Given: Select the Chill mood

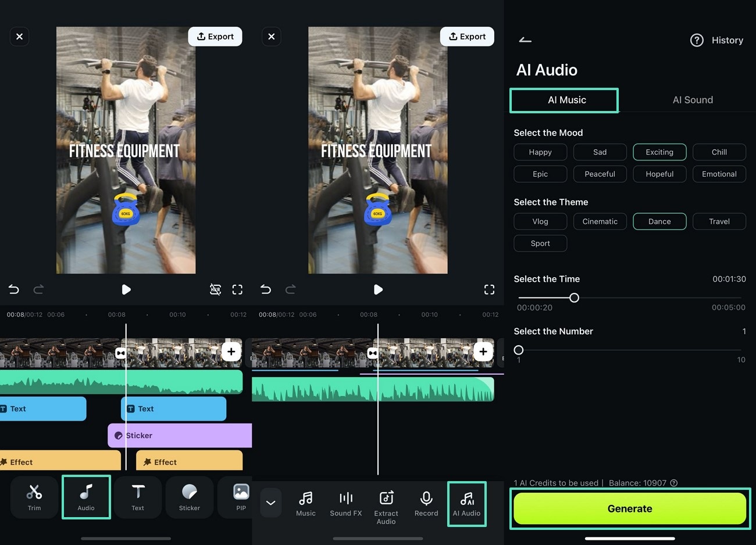Looking at the screenshot, I should tap(719, 152).
